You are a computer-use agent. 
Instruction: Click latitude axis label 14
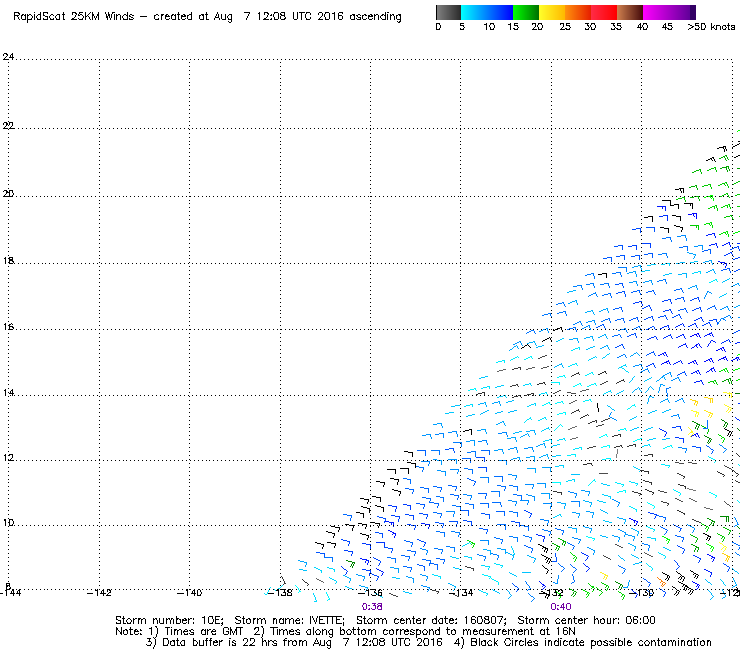8,393
